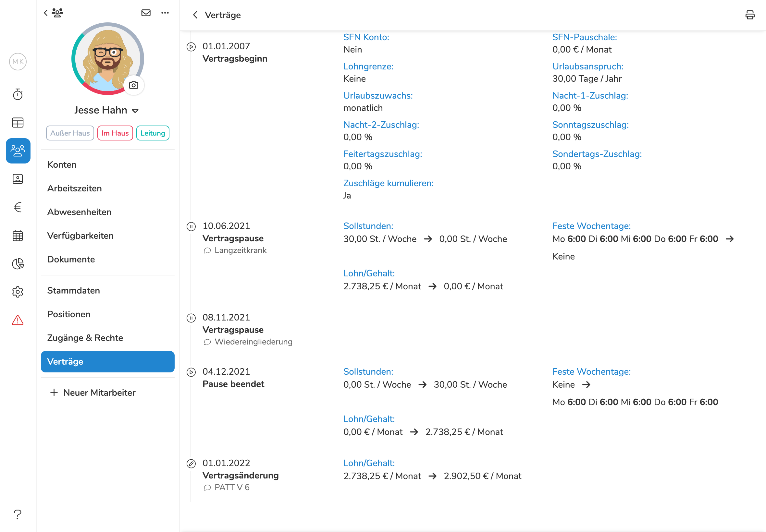Click the red warning triangle icon
The width and height of the screenshot is (766, 532).
(x=18, y=320)
